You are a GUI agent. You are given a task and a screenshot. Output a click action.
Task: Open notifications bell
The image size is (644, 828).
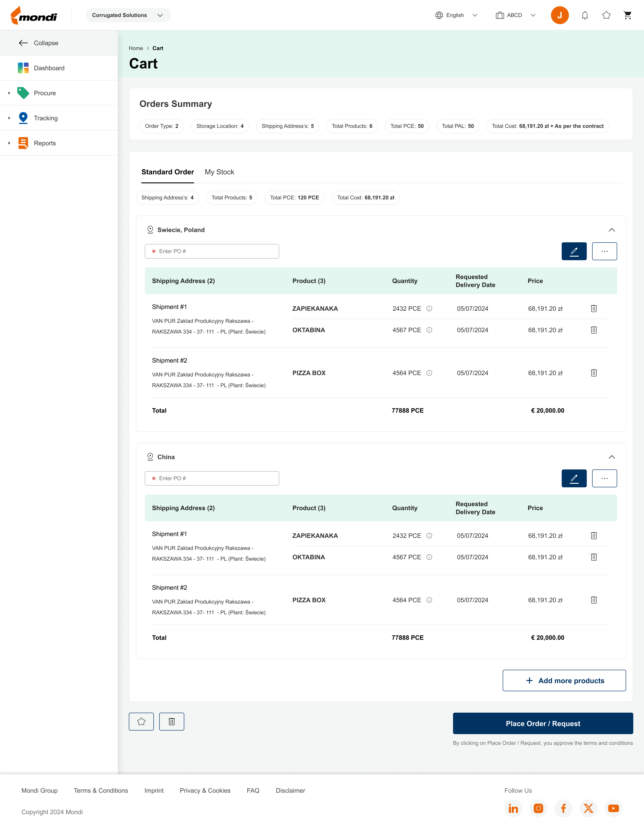[x=585, y=15]
